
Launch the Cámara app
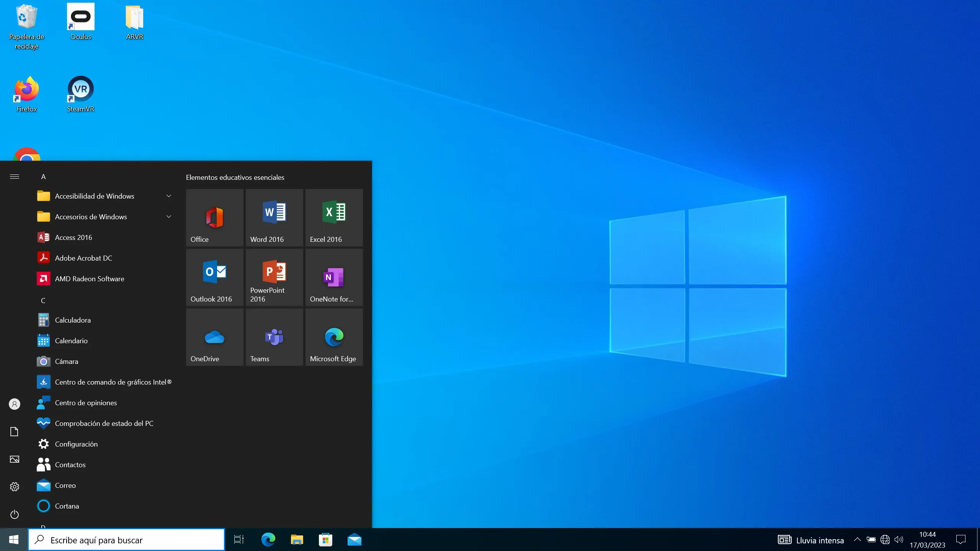104,361
